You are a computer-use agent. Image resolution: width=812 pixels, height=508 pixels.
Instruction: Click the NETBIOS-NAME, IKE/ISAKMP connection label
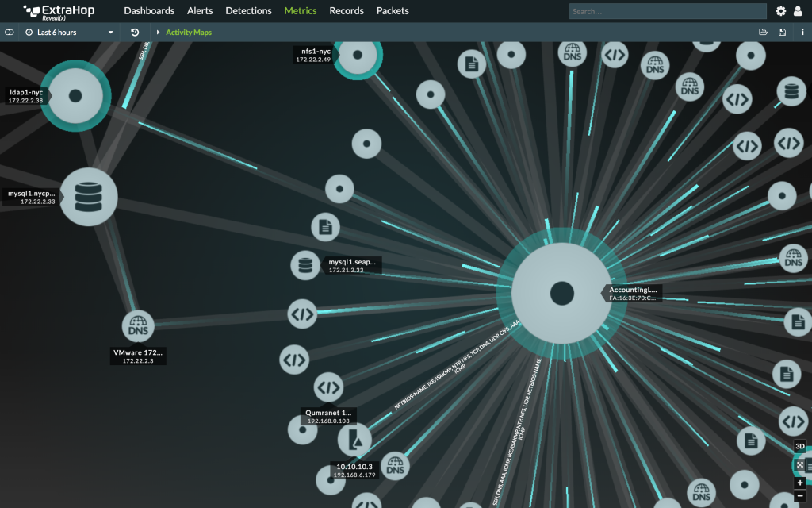click(458, 365)
